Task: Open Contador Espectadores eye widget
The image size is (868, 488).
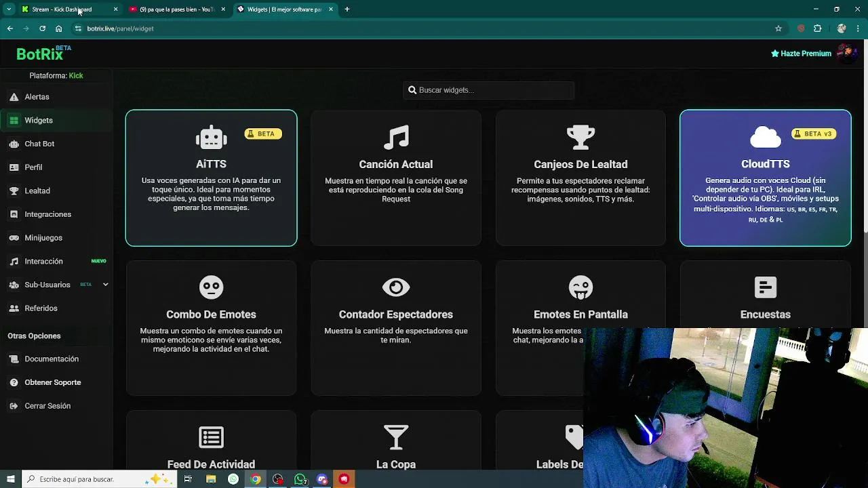Action: click(x=396, y=328)
